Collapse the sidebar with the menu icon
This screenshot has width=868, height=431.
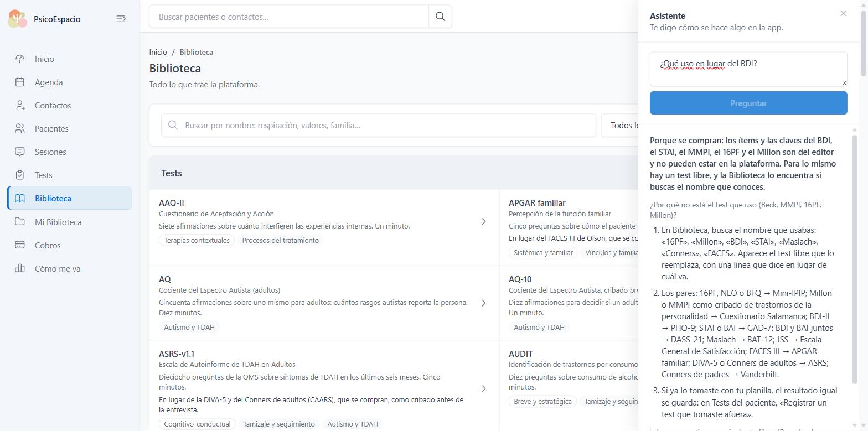pyautogui.click(x=121, y=19)
